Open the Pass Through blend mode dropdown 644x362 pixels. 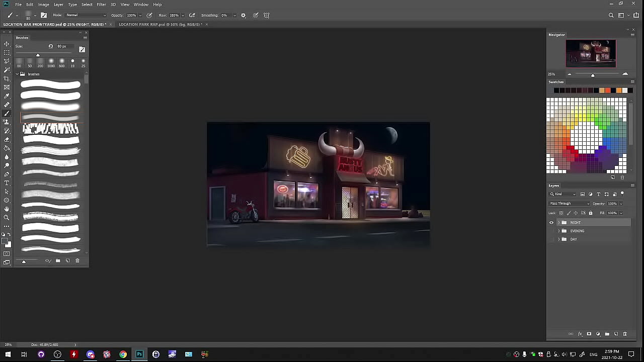tap(569, 204)
